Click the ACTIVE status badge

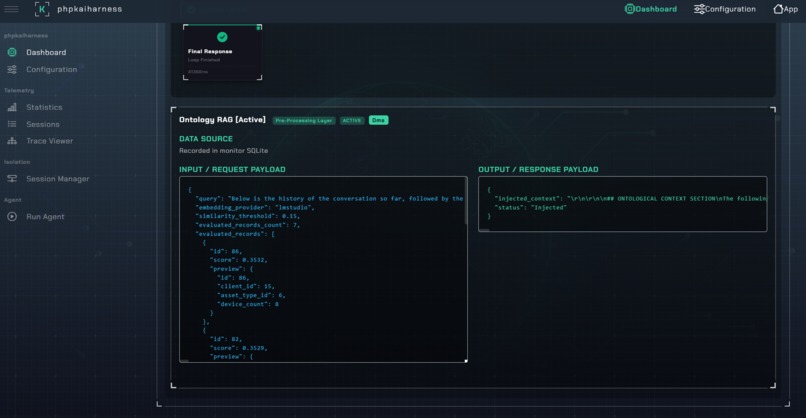click(x=352, y=120)
